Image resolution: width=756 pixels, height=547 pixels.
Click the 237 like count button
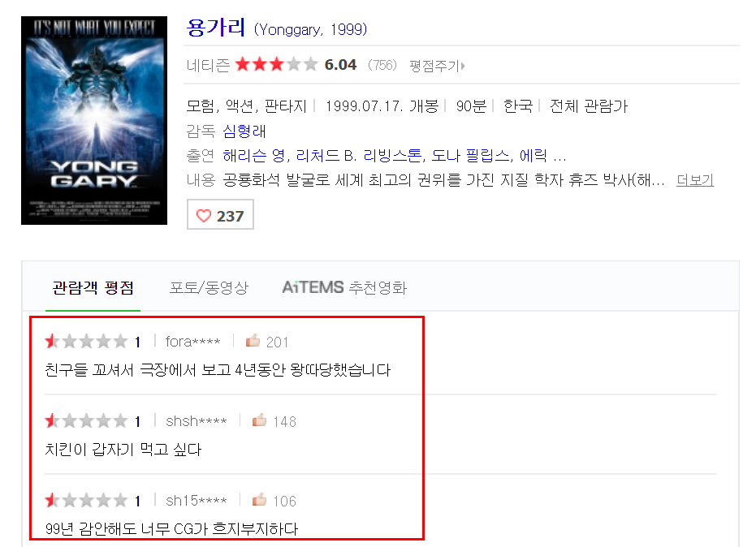click(220, 214)
